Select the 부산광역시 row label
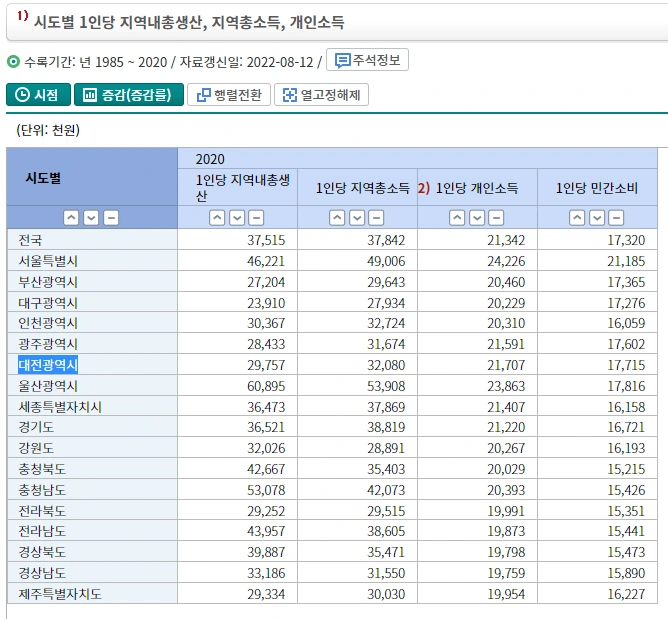The image size is (668, 619). [48, 282]
